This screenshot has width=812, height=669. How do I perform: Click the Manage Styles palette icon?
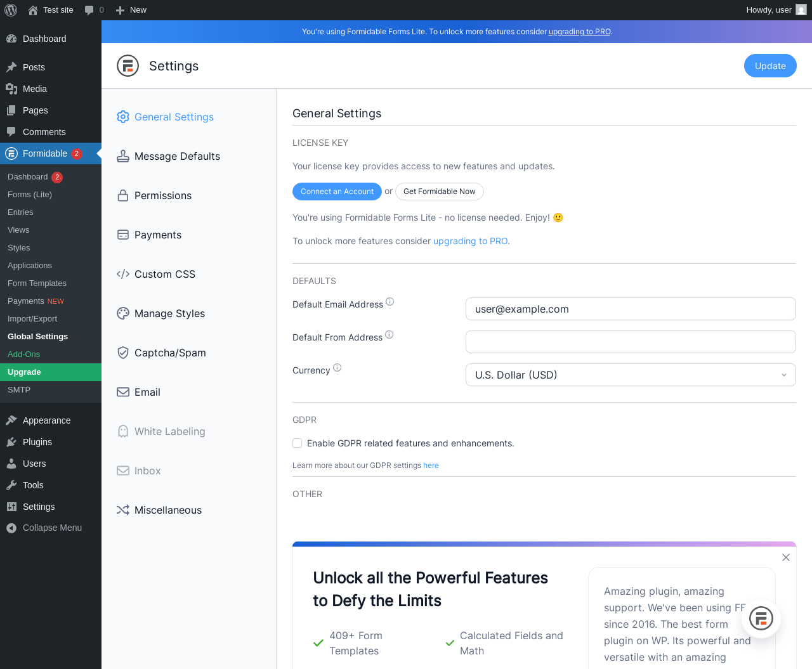[123, 313]
